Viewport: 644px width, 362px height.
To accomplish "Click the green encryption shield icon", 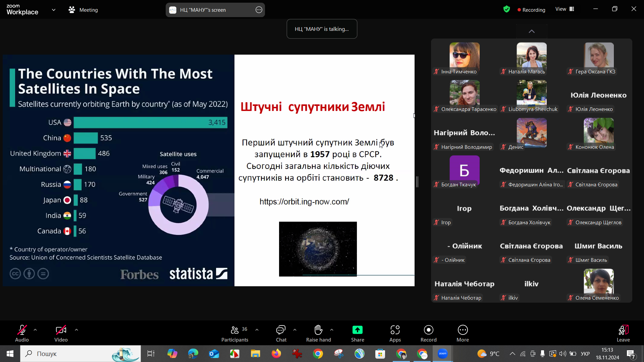I will coord(506,9).
